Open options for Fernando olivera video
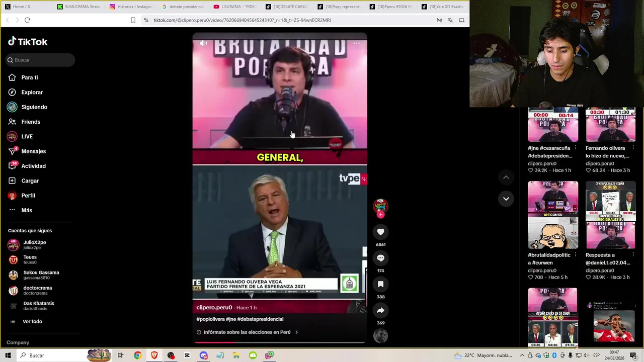 click(x=633, y=148)
